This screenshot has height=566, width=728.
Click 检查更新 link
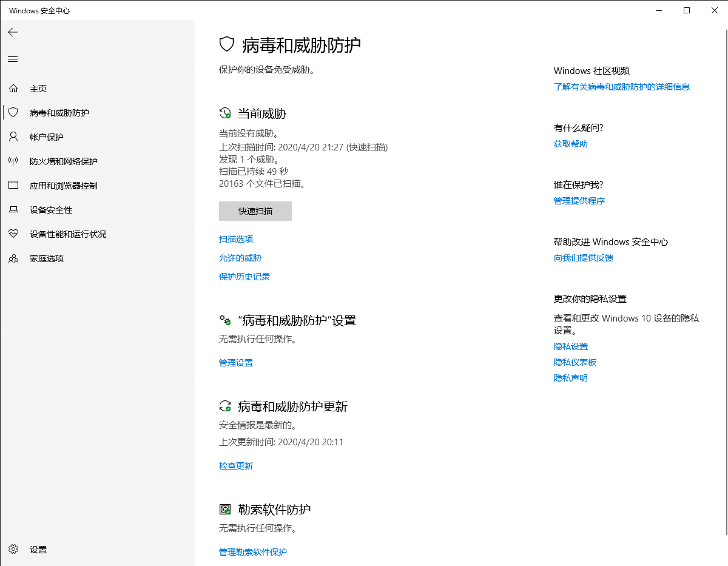(236, 466)
